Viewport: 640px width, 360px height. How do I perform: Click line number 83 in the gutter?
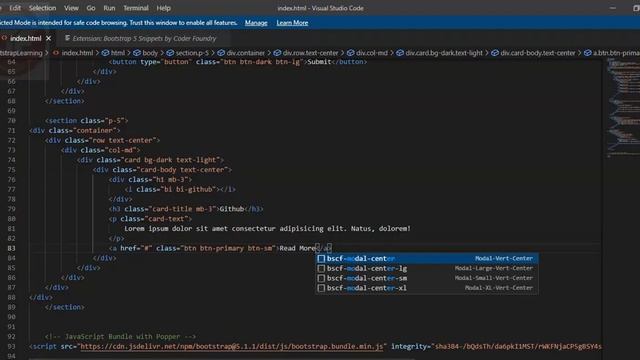tap(11, 248)
